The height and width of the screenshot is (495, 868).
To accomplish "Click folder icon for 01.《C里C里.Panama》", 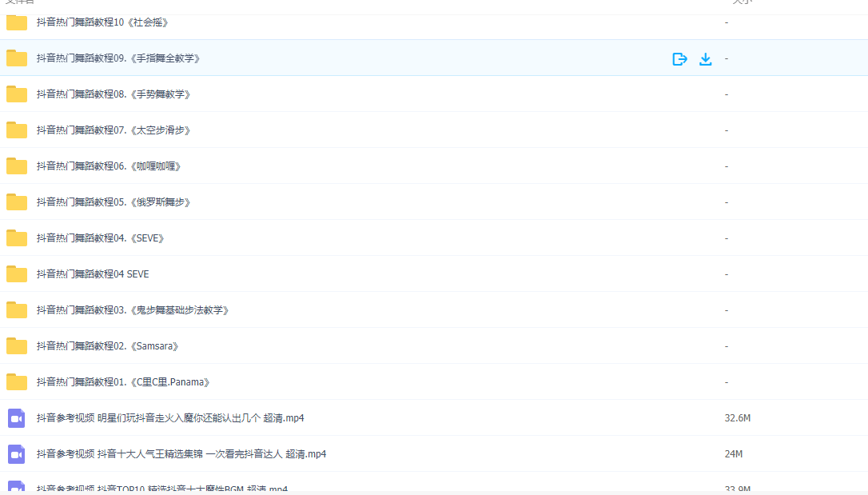I will tap(17, 382).
